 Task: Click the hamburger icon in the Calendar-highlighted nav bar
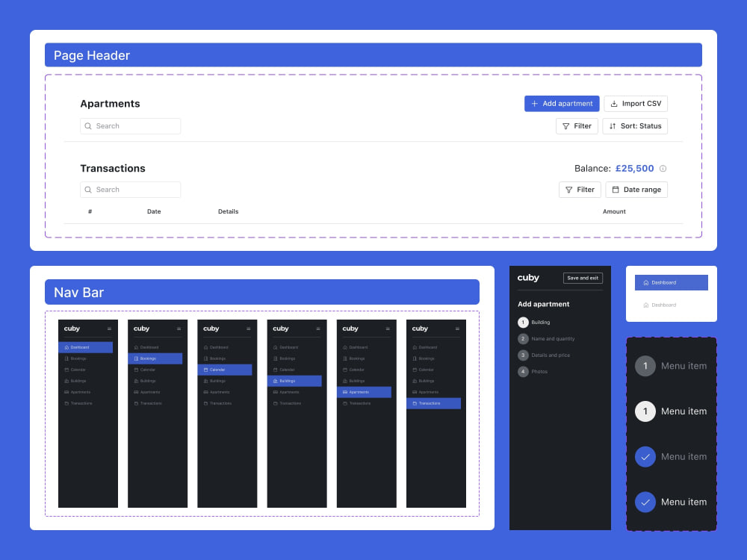click(248, 329)
